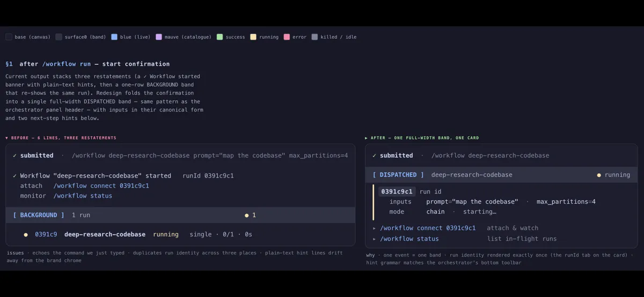Click the pink error color swatch
The image size is (644, 297).
point(287,37)
